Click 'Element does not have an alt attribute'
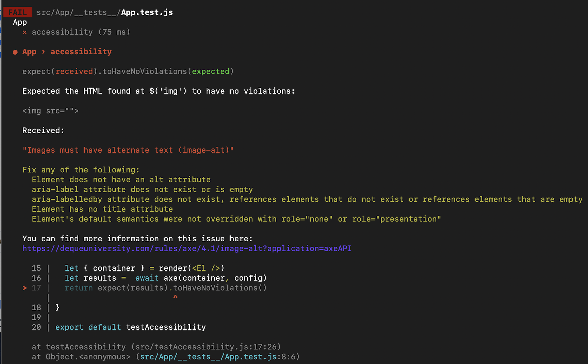This screenshot has width=588, height=364. 121,179
